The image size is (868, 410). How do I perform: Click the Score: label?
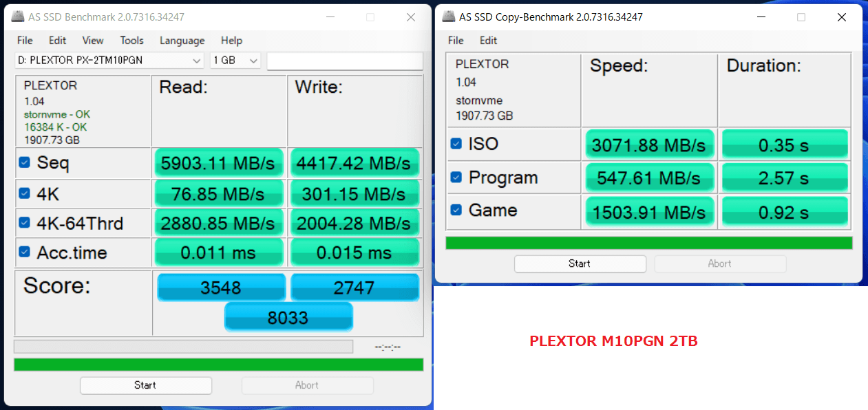coord(57,285)
